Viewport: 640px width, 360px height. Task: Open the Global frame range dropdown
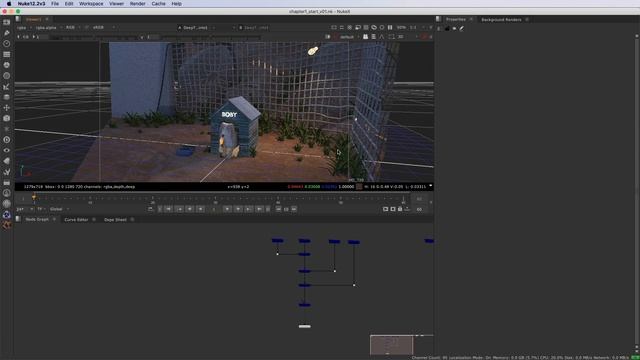point(60,209)
